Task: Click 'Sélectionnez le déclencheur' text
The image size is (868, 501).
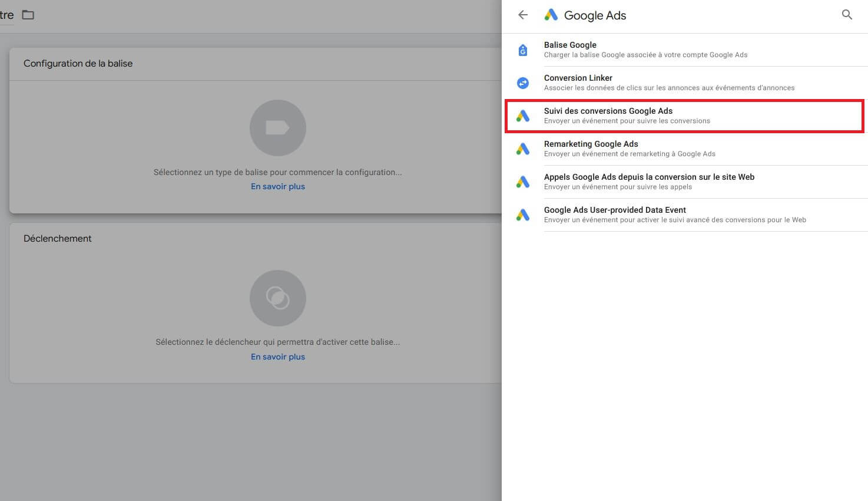Action: (x=278, y=342)
